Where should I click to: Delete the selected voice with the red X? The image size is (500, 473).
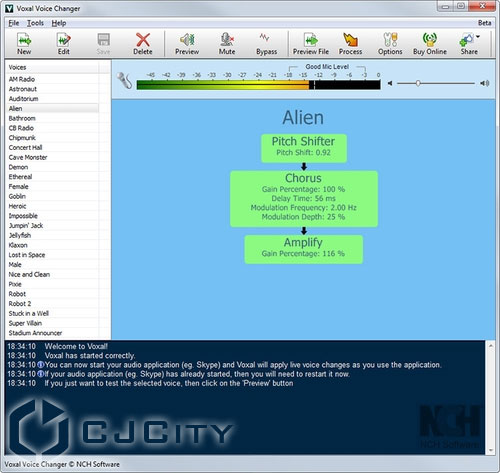143,44
